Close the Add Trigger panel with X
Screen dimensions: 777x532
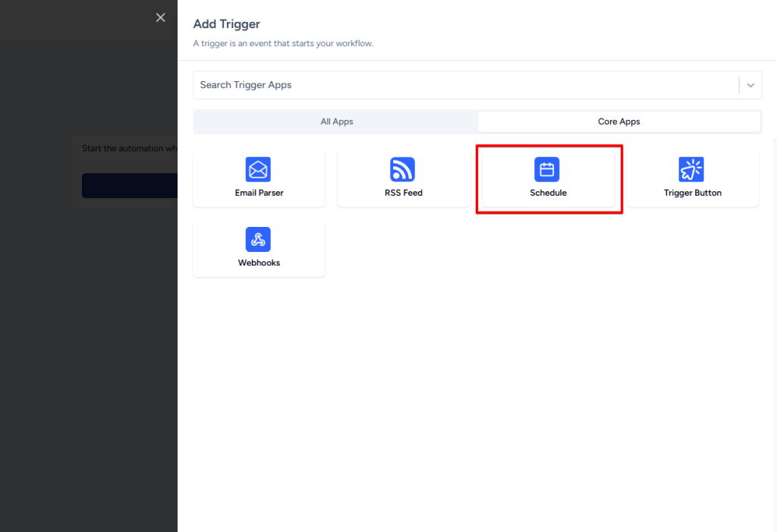click(160, 17)
